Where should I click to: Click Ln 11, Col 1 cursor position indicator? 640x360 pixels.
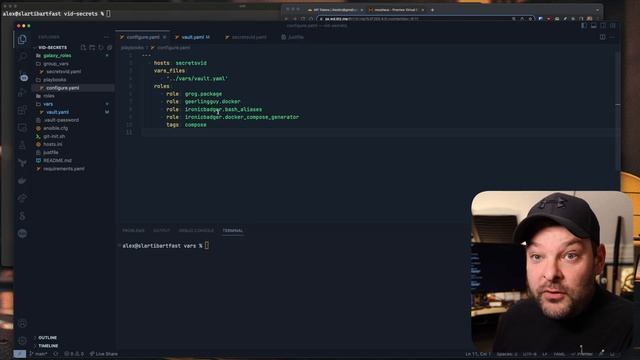coord(478,354)
